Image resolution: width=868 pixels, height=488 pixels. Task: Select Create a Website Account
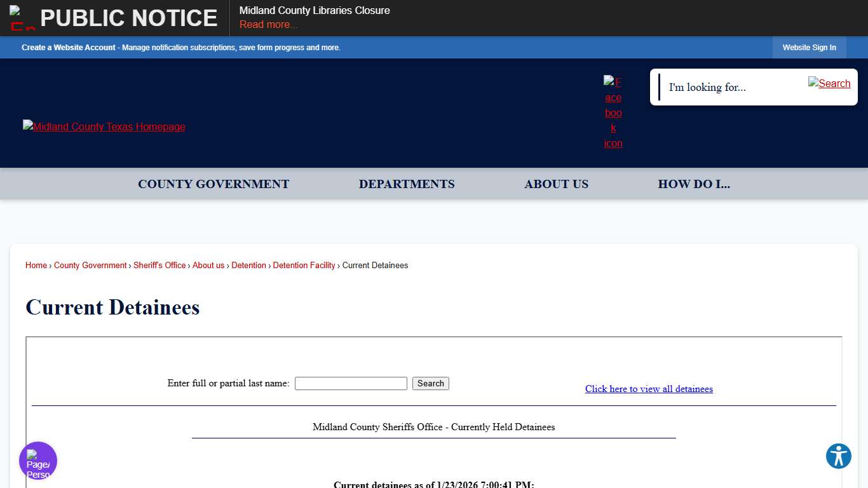pos(69,47)
